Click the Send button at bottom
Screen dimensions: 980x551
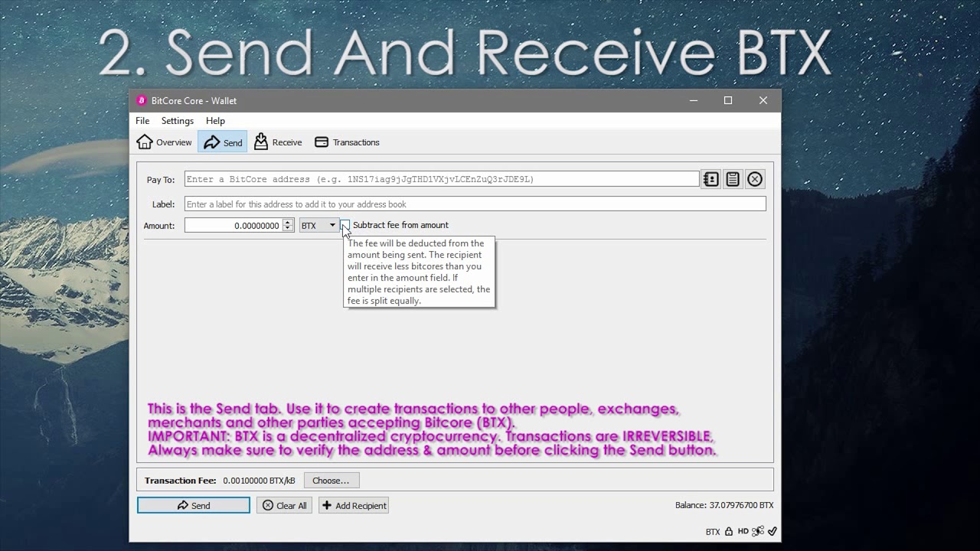[194, 506]
